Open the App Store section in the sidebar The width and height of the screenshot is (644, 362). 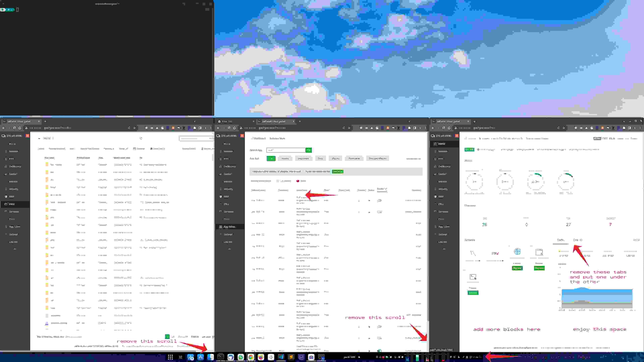click(229, 227)
